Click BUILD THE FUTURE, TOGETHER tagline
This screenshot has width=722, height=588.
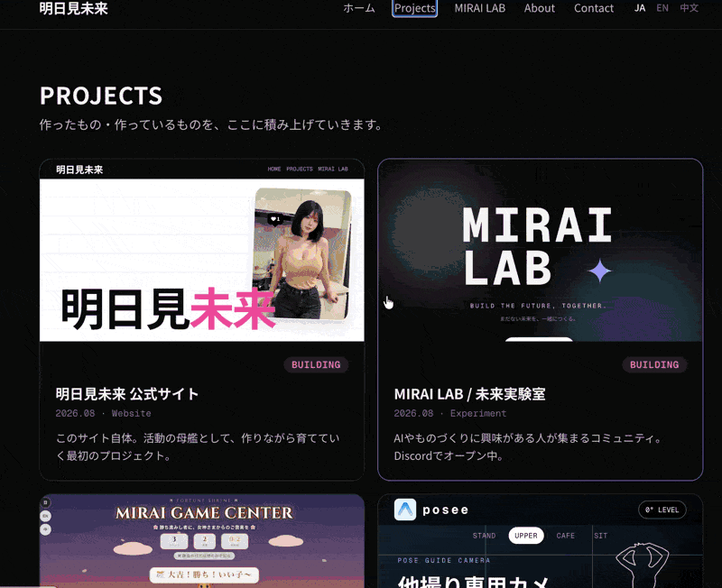click(x=538, y=306)
